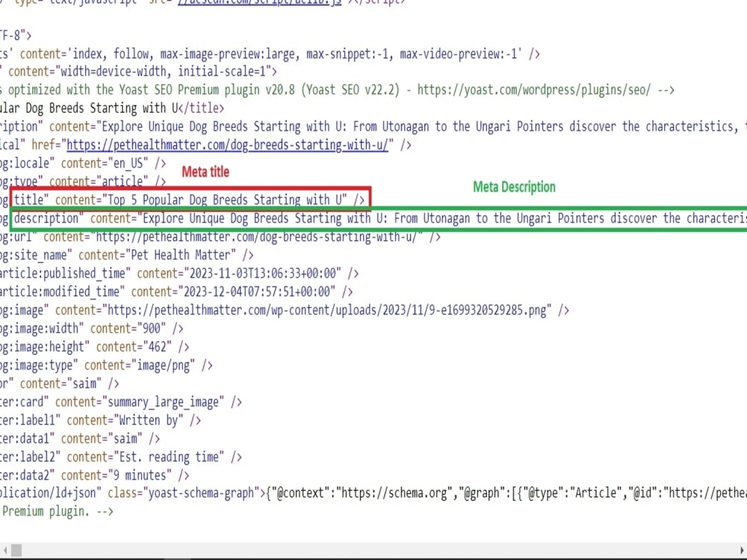
Task: Click the yoast-schema-graph class value
Action: 201,493
